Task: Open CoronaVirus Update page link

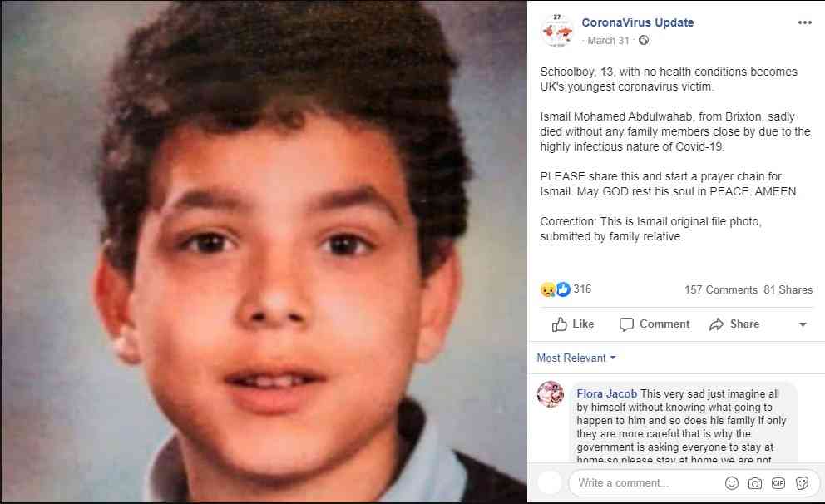Action: pos(638,22)
